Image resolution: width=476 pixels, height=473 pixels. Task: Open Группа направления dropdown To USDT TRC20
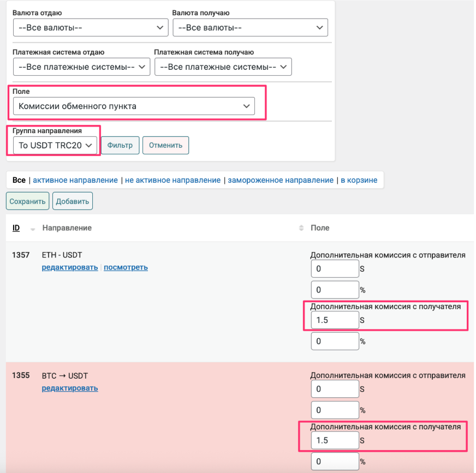(55, 145)
